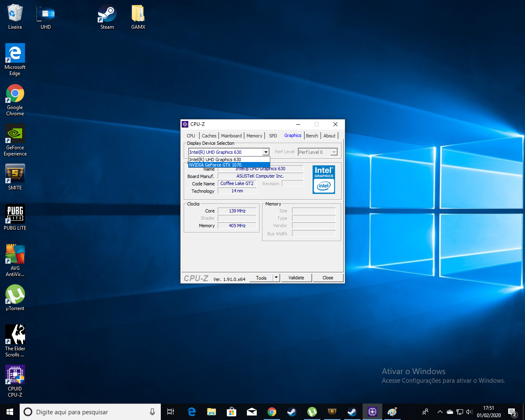This screenshot has height=420, width=525.
Task: Select the µTorrent desktop shortcut
Action: tap(15, 297)
